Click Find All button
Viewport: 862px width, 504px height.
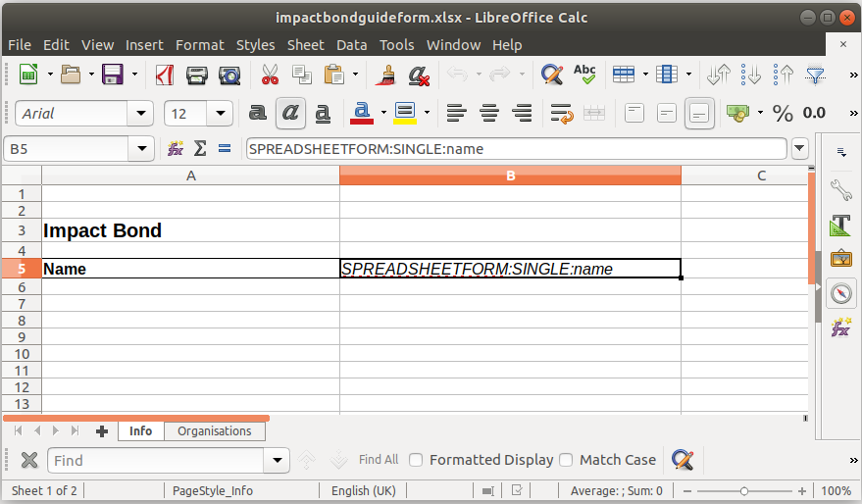coord(379,460)
